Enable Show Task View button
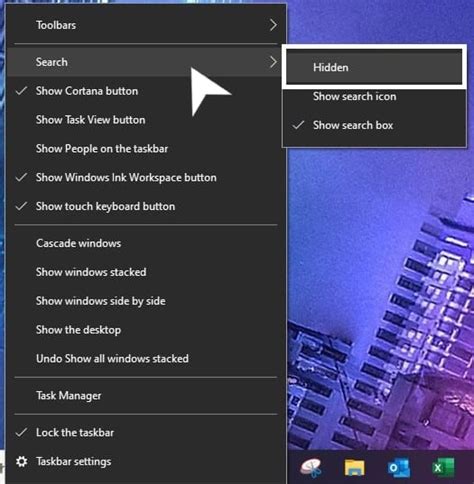 146,120
